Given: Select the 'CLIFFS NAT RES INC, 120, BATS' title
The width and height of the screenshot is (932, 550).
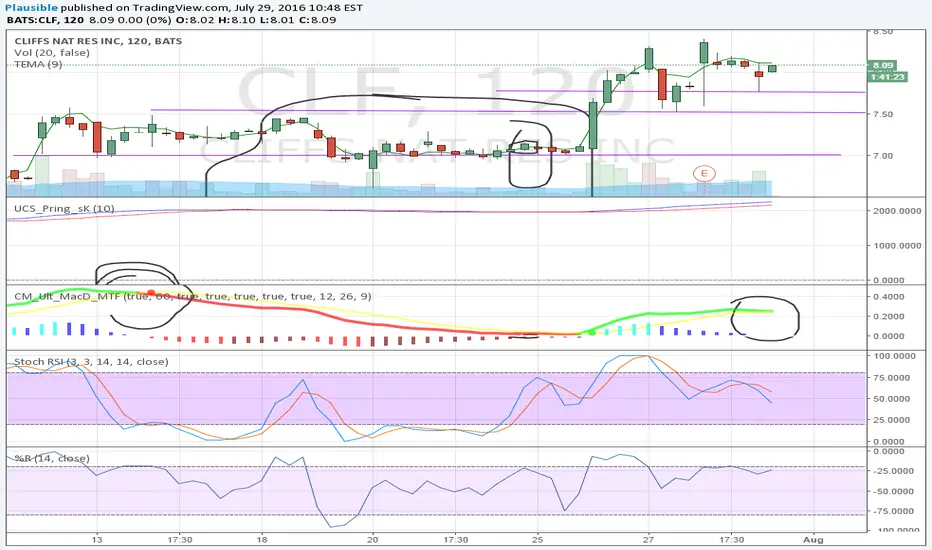Looking at the screenshot, I should click(98, 41).
